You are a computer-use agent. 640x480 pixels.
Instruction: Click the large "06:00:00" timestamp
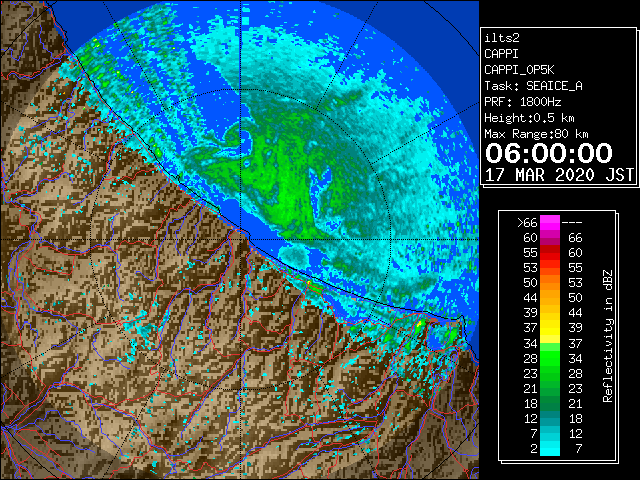[x=549, y=153]
